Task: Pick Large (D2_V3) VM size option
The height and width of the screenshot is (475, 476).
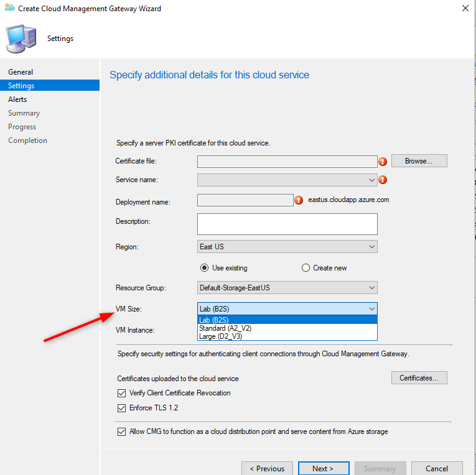Action: click(x=221, y=336)
